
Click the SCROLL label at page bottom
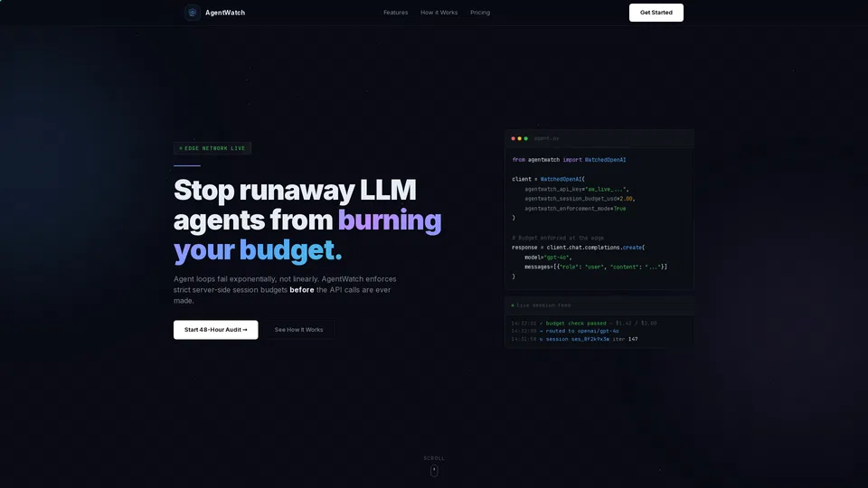(434, 458)
